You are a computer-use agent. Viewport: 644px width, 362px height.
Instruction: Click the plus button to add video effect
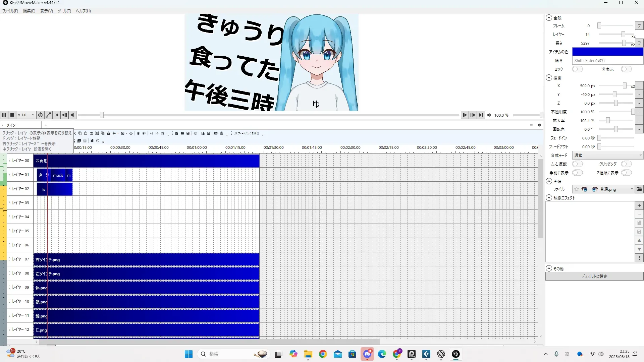coord(639,205)
